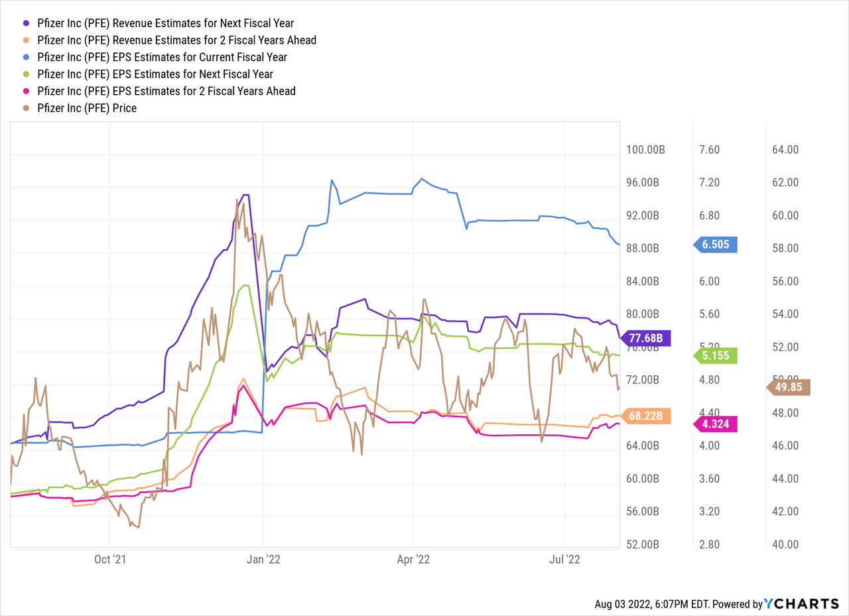849x616 pixels.
Task: Click the Oct '21 x-axis label
Action: [x=110, y=560]
